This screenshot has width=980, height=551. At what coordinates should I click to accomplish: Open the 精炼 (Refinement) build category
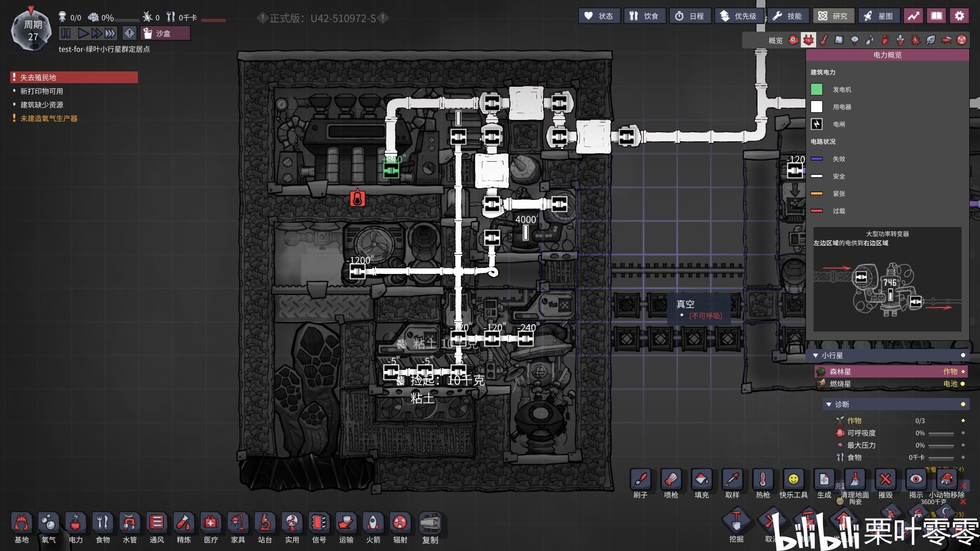[x=184, y=528]
